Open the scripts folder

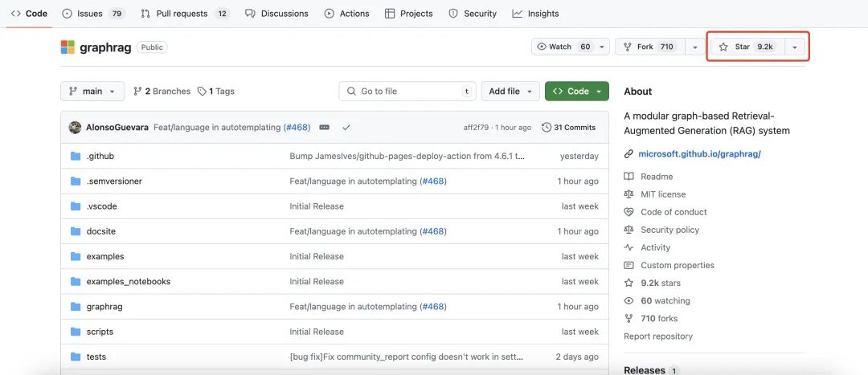click(100, 332)
